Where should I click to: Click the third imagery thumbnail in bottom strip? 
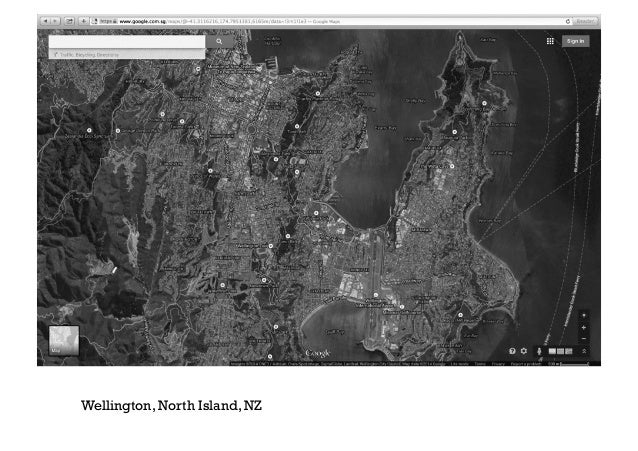point(568,351)
